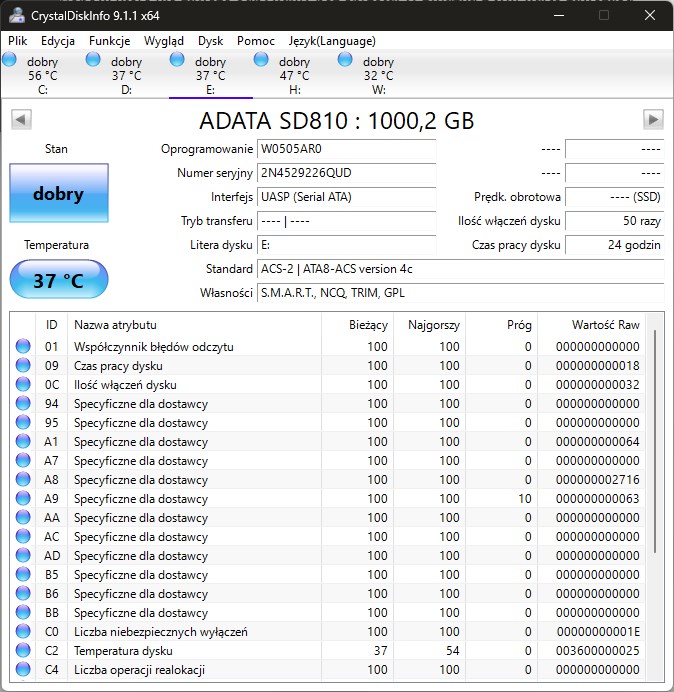Image resolution: width=674 pixels, height=692 pixels.
Task: Click the Wartość Raw column header
Action: [591, 325]
